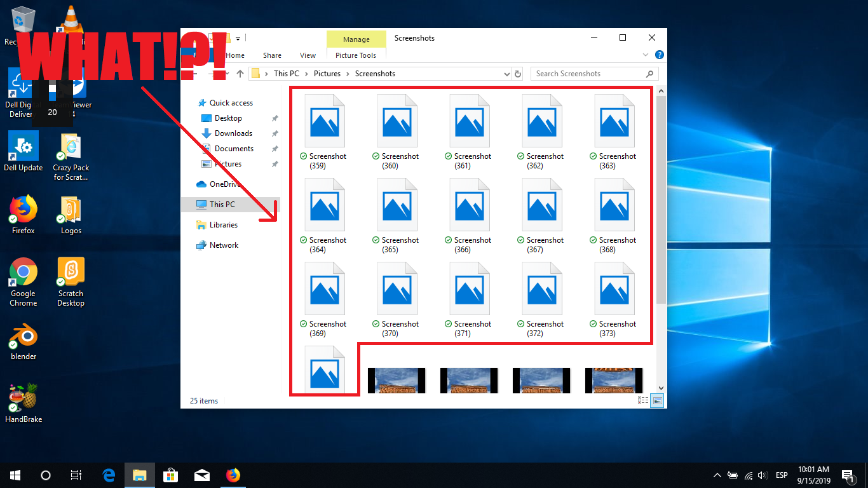The image size is (868, 488).
Task: Switch to details view layout
Action: click(643, 401)
